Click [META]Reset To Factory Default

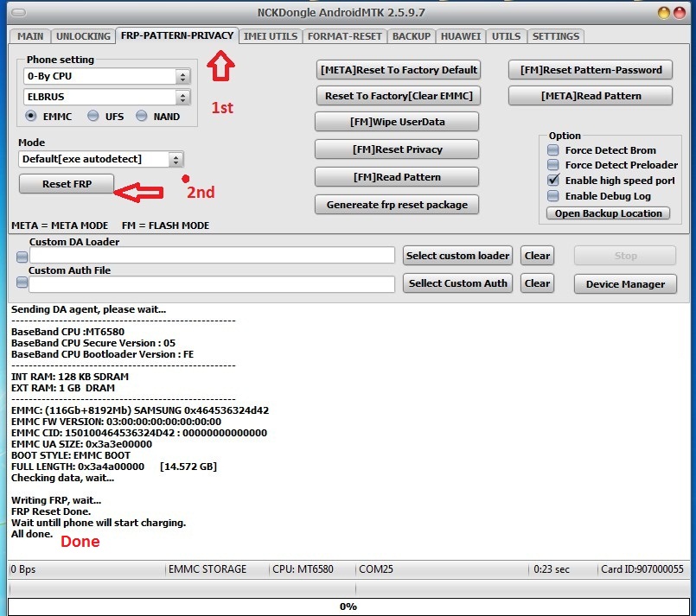(399, 70)
